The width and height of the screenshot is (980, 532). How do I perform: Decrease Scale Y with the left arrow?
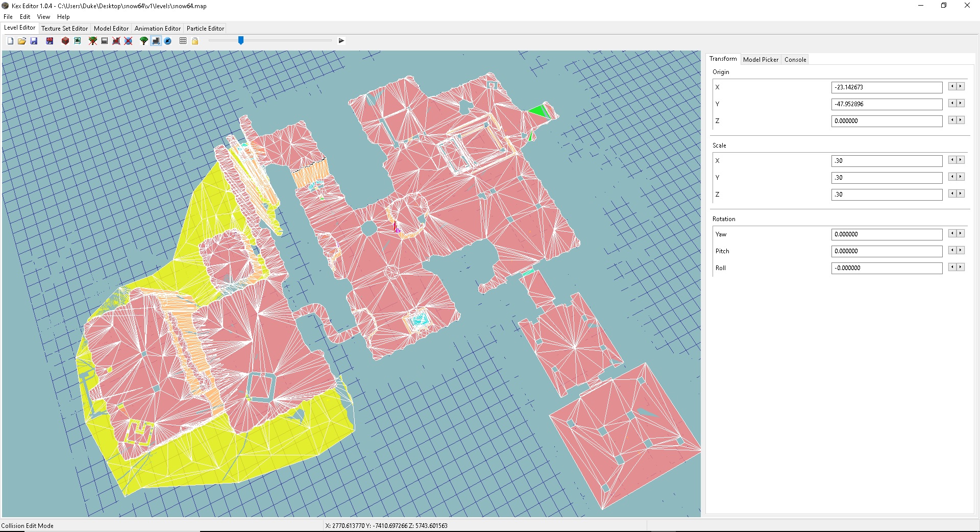click(x=952, y=177)
